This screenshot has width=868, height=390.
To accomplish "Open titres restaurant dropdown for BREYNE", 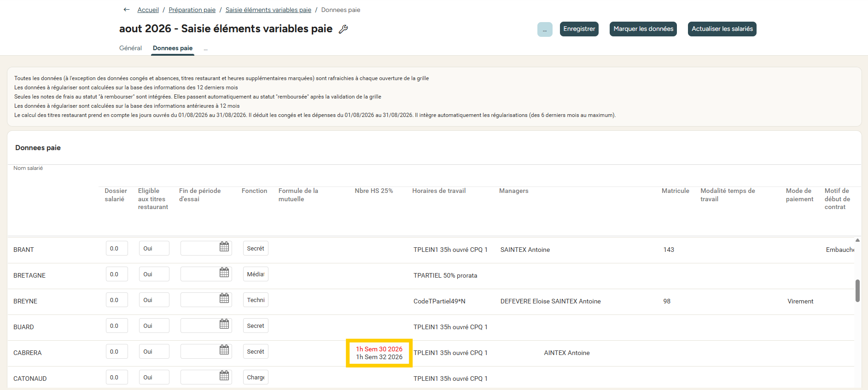I will pos(154,300).
